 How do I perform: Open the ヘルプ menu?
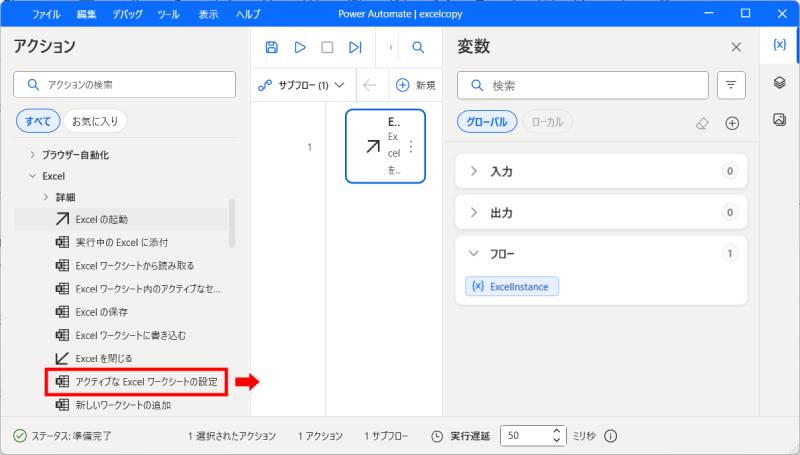(248, 14)
